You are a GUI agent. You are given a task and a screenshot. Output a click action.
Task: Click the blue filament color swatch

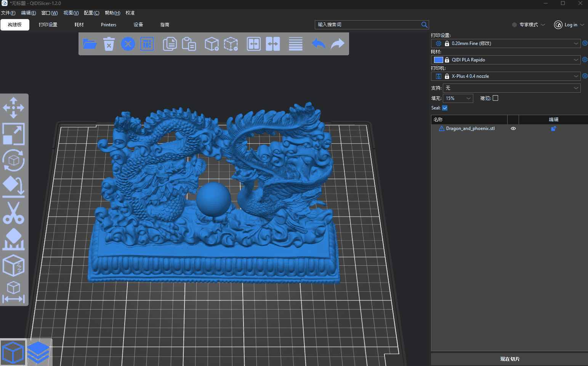point(439,60)
